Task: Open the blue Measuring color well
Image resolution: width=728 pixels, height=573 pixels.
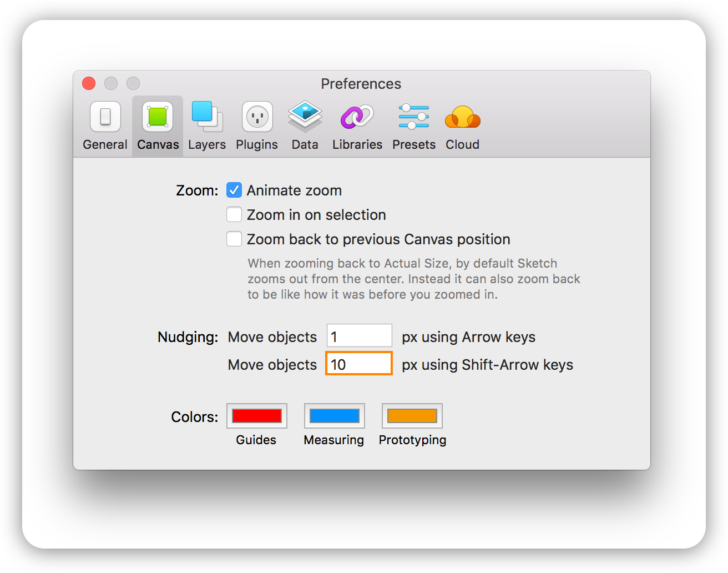Action: tap(335, 416)
